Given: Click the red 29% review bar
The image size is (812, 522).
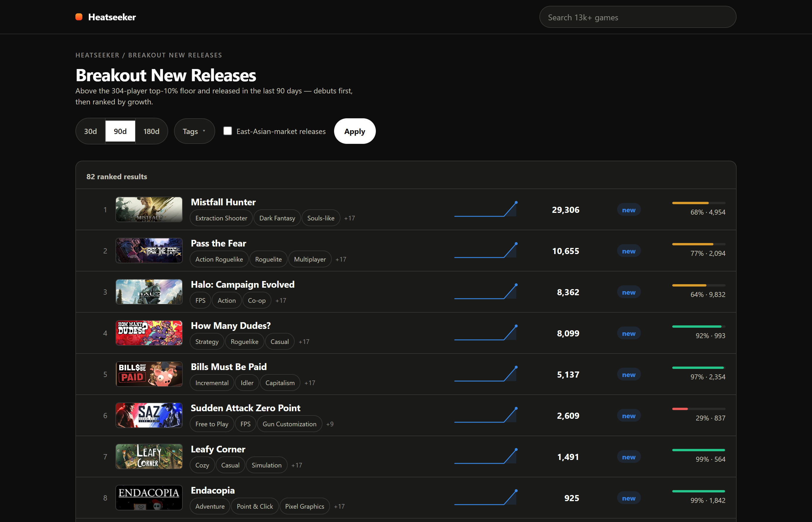Looking at the screenshot, I should click(x=699, y=408).
